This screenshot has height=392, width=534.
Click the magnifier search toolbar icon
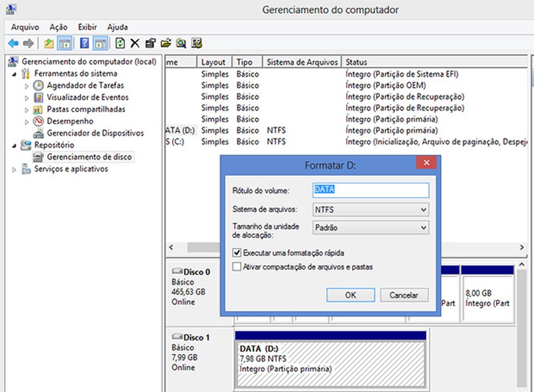coord(181,43)
